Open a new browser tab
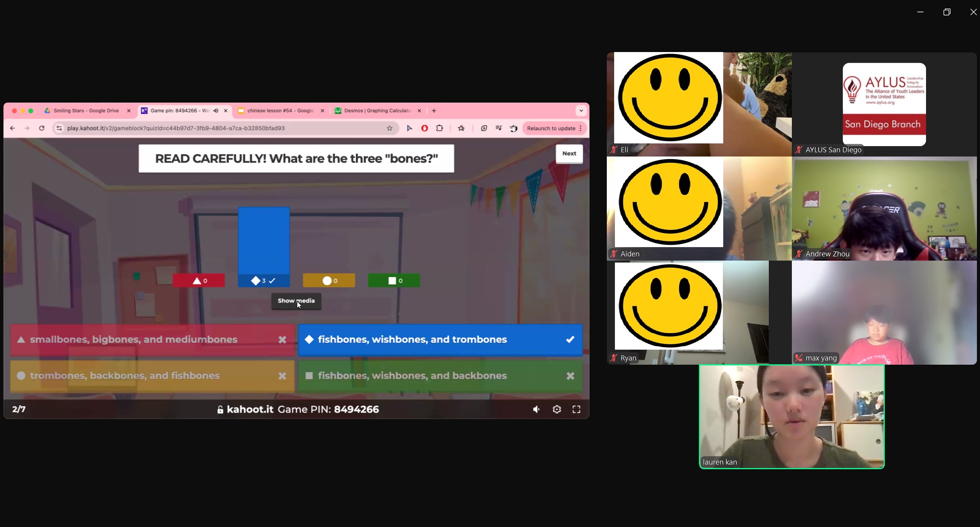 coord(434,111)
